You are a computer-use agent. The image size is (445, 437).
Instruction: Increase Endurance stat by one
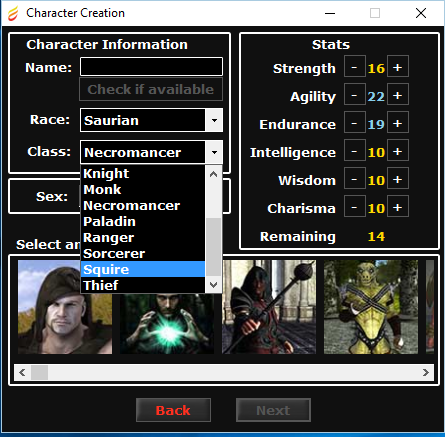pos(398,123)
